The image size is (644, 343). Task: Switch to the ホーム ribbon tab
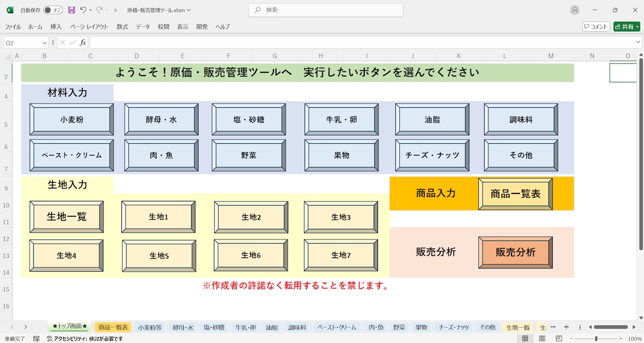(x=35, y=26)
